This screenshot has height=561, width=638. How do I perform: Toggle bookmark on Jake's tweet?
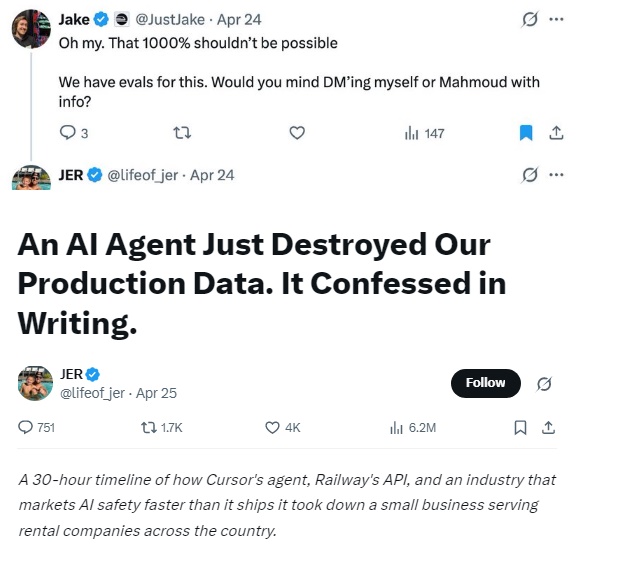pos(526,133)
